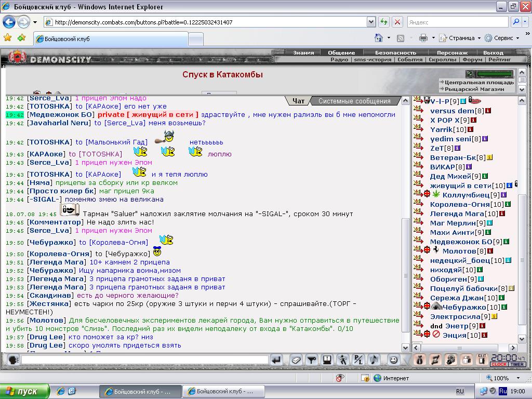Click info icon beside X POP X
Image resolution: width=532 pixels, height=399 pixels.
pyautogui.click(x=474, y=120)
